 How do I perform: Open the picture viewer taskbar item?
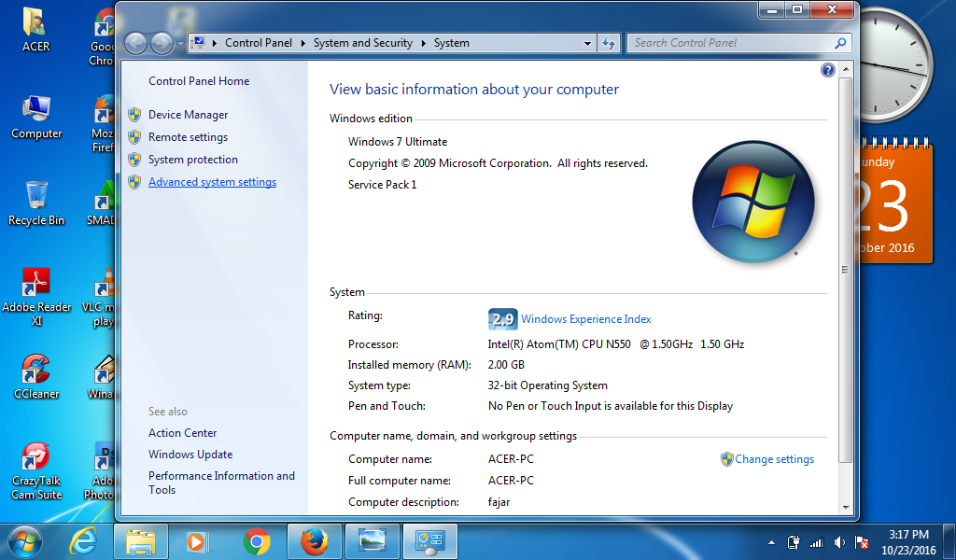(x=372, y=541)
